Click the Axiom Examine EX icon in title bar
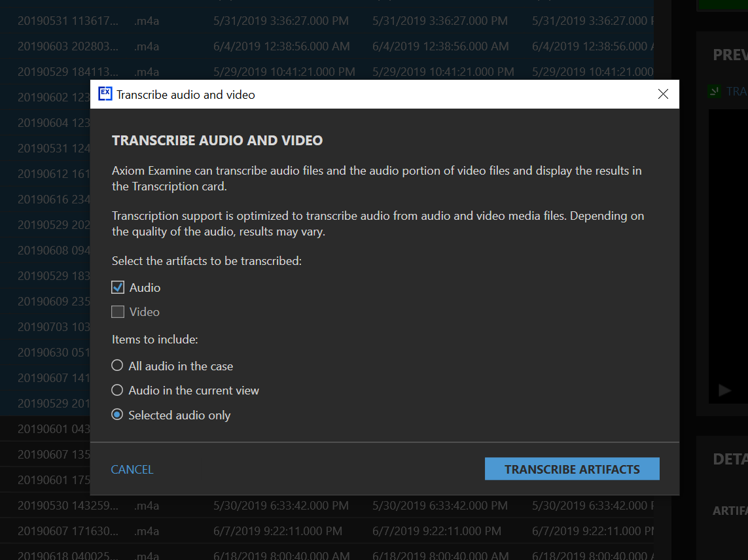 click(105, 94)
